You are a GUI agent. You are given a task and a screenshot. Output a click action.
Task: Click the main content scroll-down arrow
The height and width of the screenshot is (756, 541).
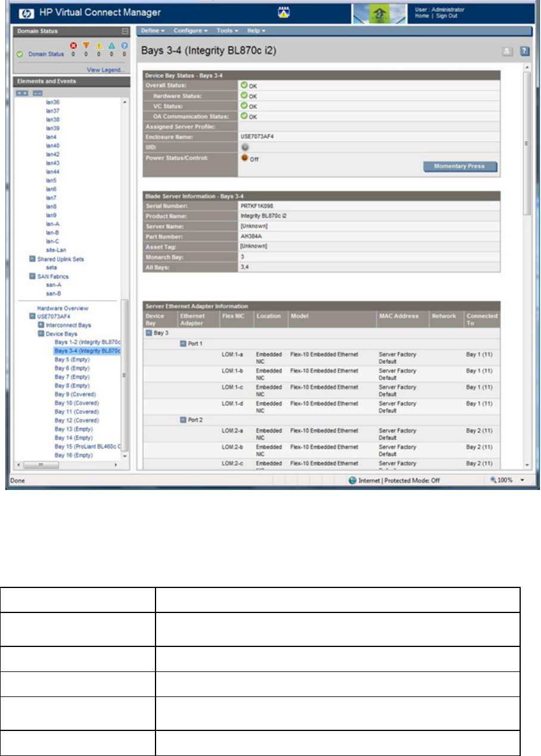pos(527,464)
